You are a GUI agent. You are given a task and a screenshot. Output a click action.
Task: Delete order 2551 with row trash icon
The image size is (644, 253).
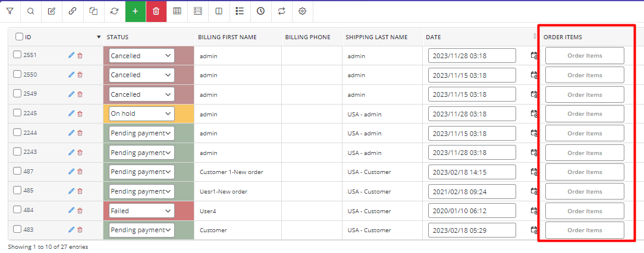pyautogui.click(x=80, y=55)
